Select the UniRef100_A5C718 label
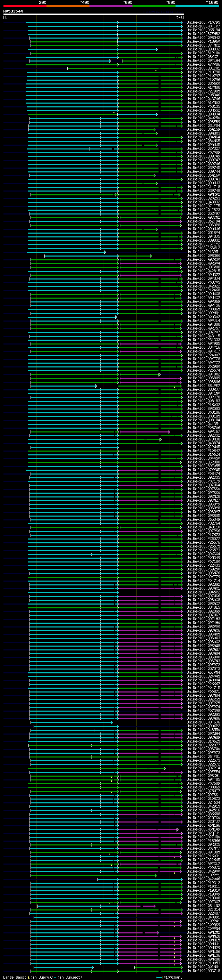This screenshot has width=222, height=980. [x=203, y=971]
